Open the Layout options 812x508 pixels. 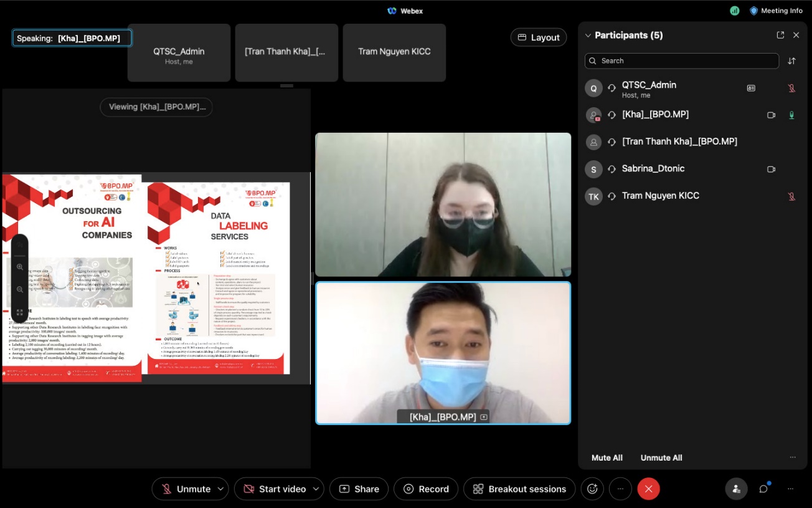[x=539, y=37]
